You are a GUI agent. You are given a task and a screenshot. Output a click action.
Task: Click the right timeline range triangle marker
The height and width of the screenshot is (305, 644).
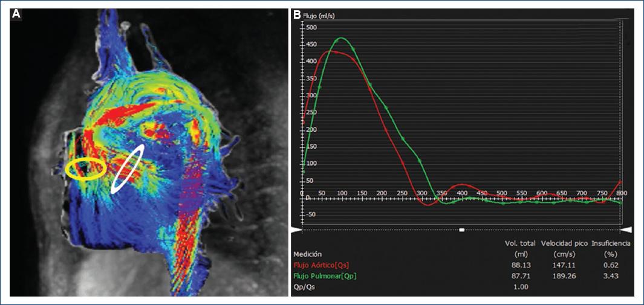click(626, 230)
